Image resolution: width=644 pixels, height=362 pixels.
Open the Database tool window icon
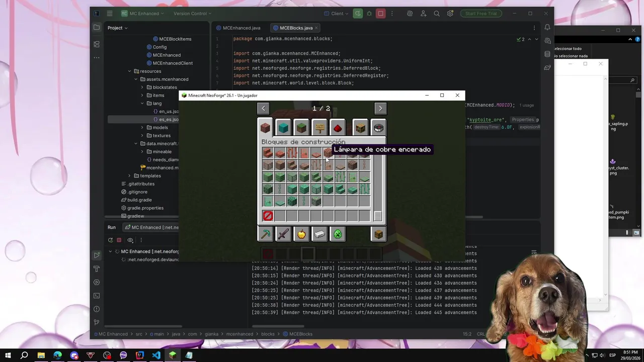point(547,54)
